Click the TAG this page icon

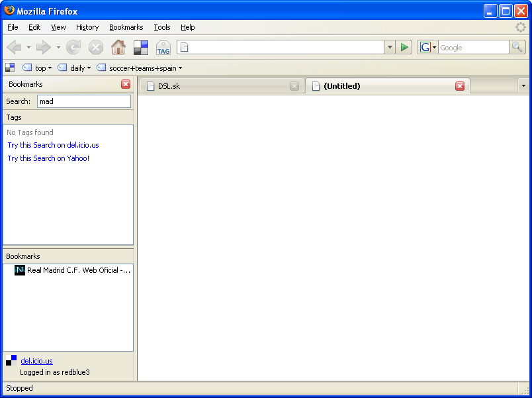tap(163, 48)
